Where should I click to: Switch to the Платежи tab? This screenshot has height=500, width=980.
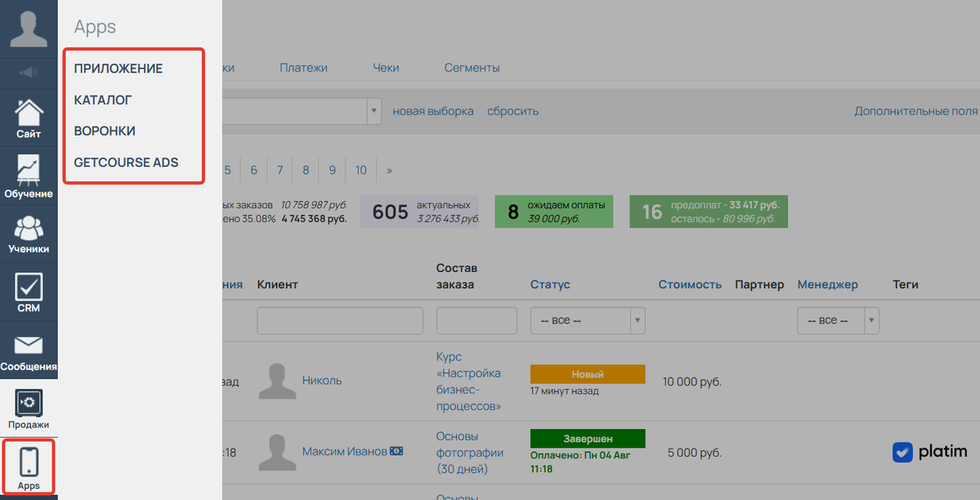(x=303, y=68)
